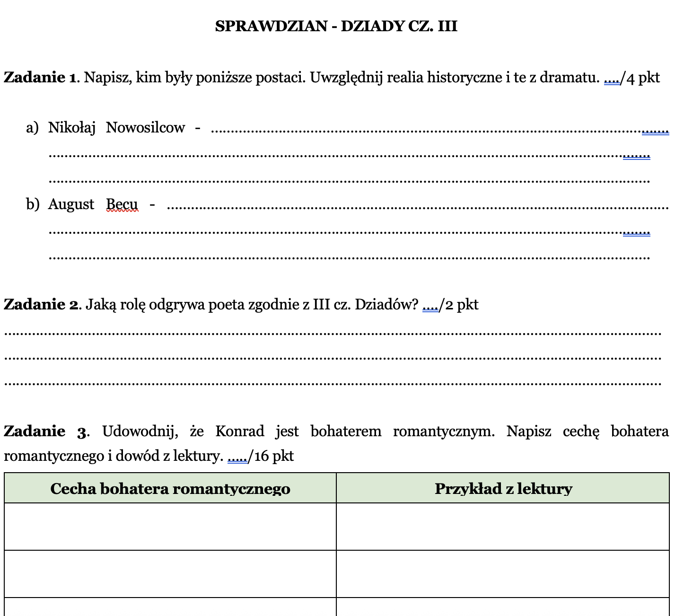Click the score blank before "/2 pkt"
Screen dimensions: 684x616
[430, 305]
